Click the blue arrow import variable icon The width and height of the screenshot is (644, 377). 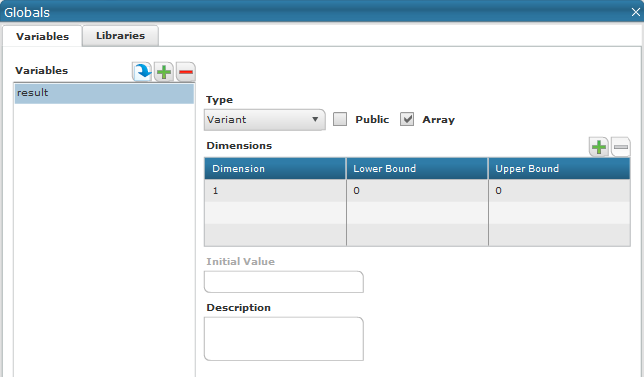click(x=142, y=72)
